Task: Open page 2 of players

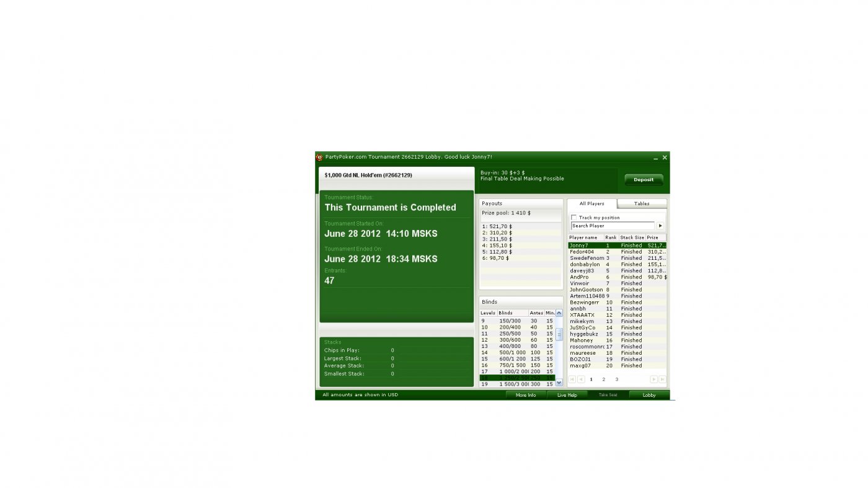Action: point(604,379)
